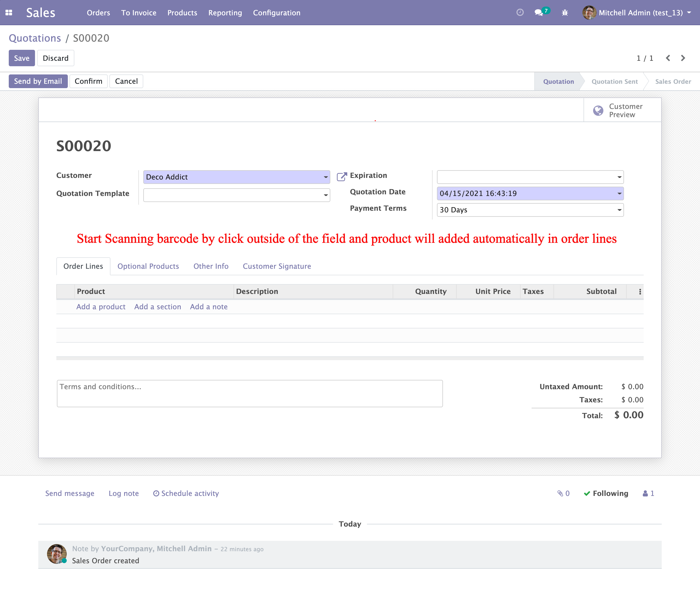Open the debug bug icon

565,13
